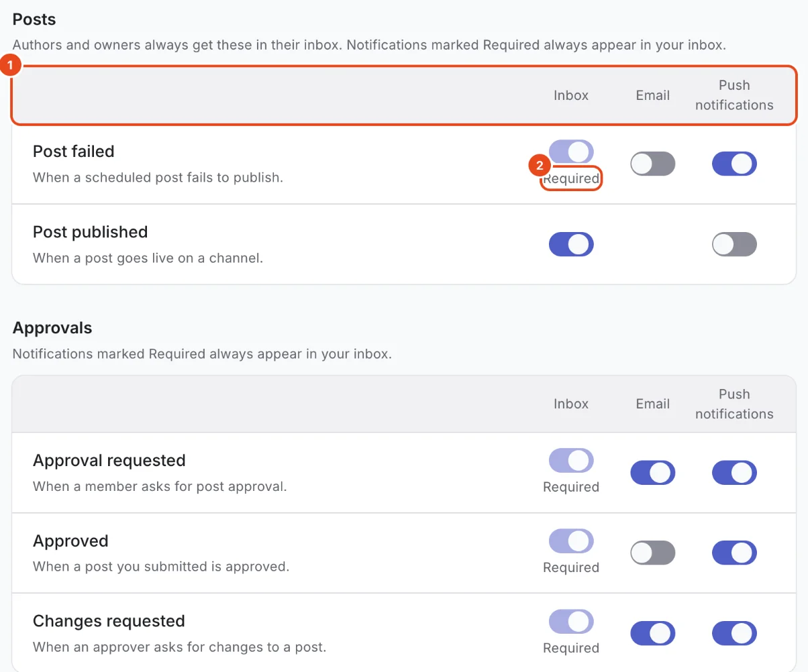Image resolution: width=808 pixels, height=672 pixels.
Task: Click "When a scheduled post fails to publish."
Action: (158, 178)
